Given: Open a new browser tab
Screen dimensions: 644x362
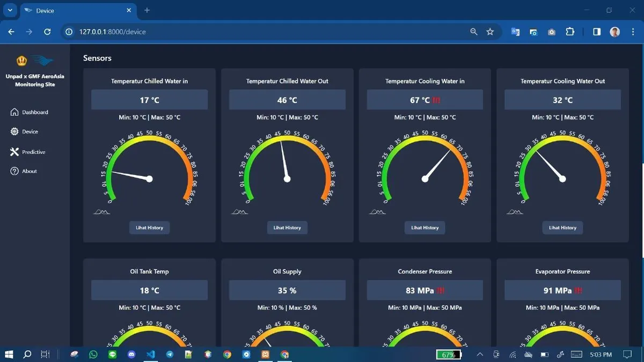Looking at the screenshot, I should [x=147, y=10].
